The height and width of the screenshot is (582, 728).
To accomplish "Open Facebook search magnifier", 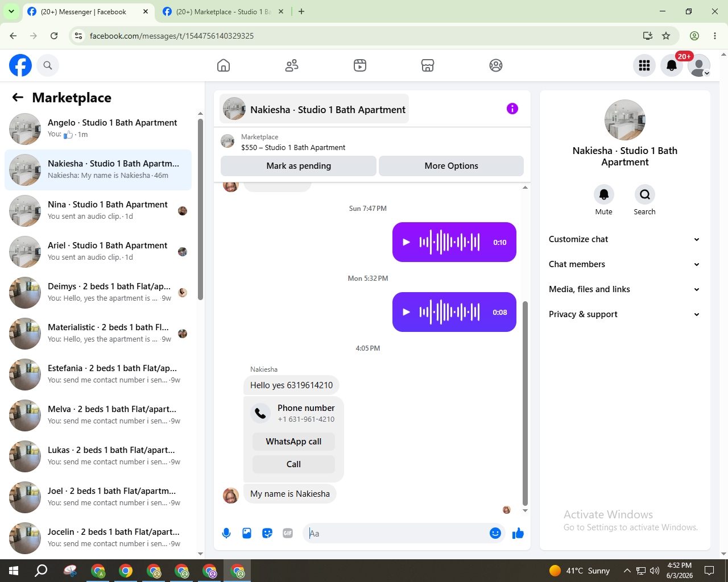I will coord(48,65).
